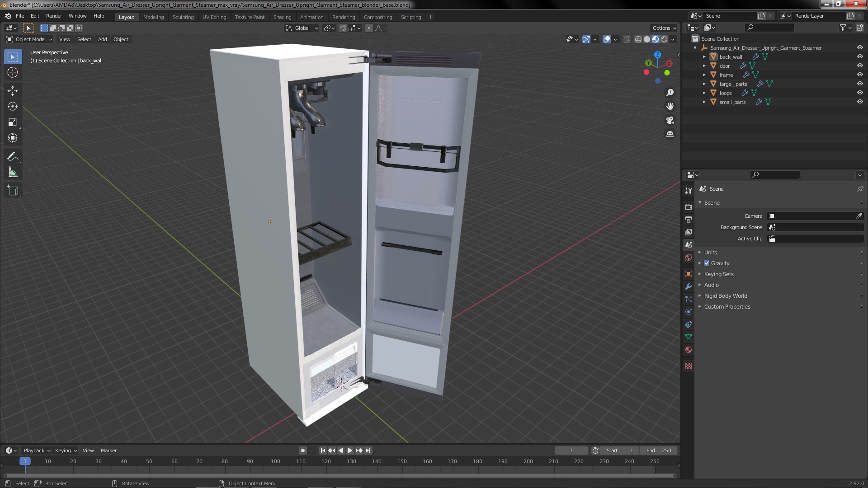
Task: Select the Annotate tool
Action: click(x=13, y=156)
